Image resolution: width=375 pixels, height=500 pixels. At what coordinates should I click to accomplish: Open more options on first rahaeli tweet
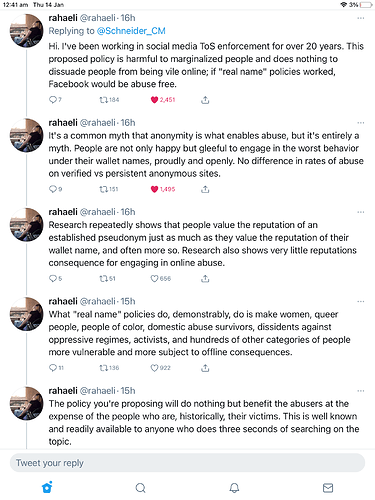[x=361, y=18]
